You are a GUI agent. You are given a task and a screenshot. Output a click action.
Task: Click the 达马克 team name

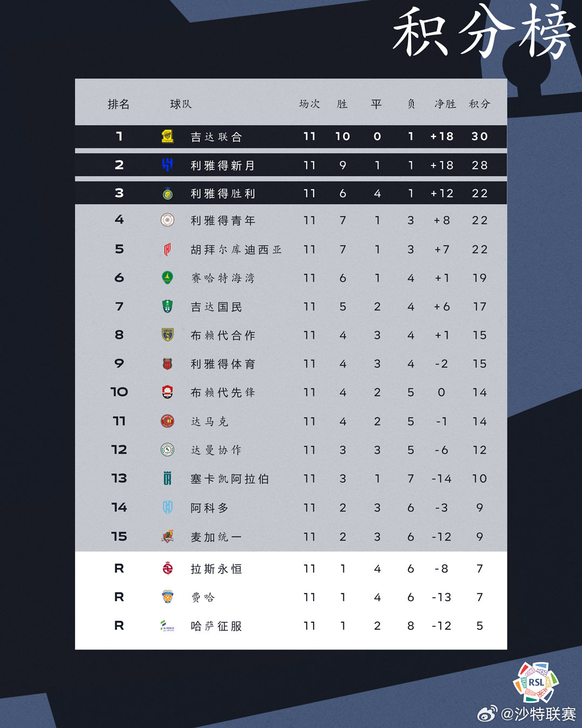tap(210, 421)
